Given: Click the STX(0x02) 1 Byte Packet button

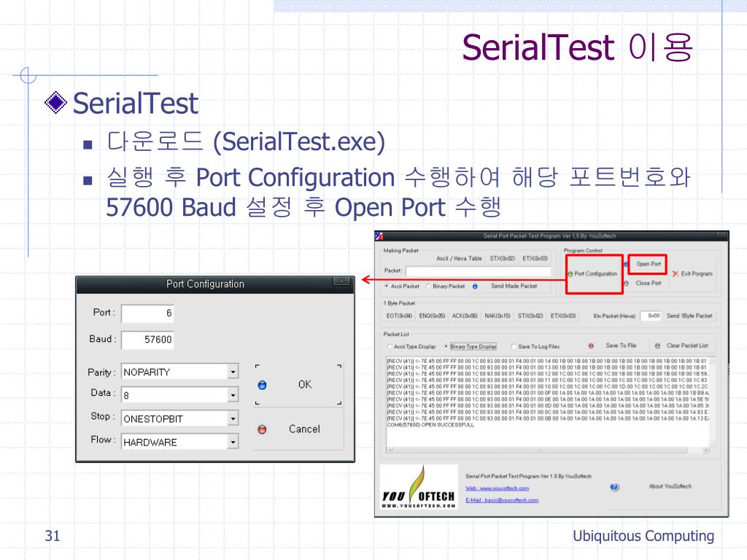Looking at the screenshot, I should tap(530, 316).
